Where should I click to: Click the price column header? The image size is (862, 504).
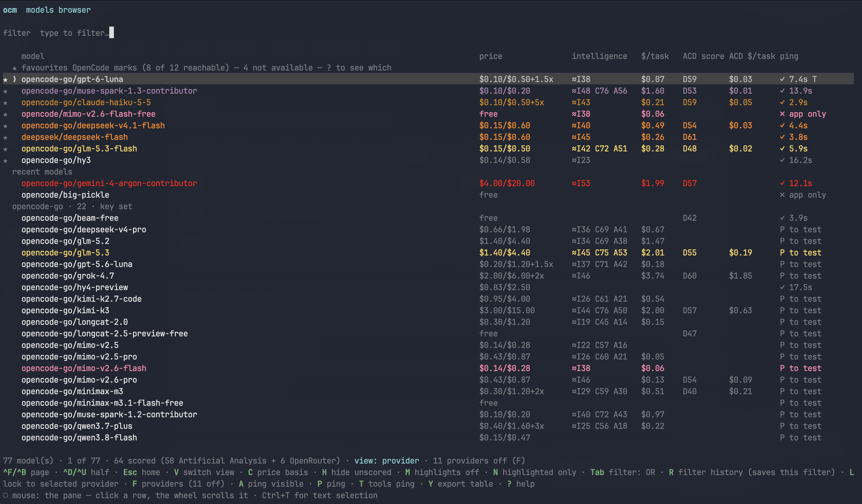pyautogui.click(x=491, y=56)
